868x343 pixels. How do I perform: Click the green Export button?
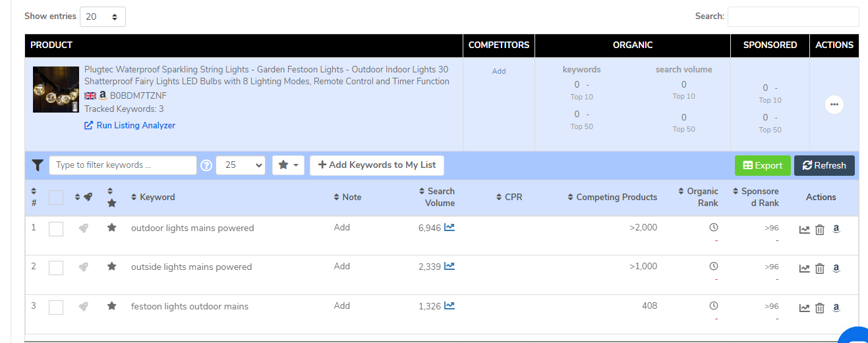[763, 165]
